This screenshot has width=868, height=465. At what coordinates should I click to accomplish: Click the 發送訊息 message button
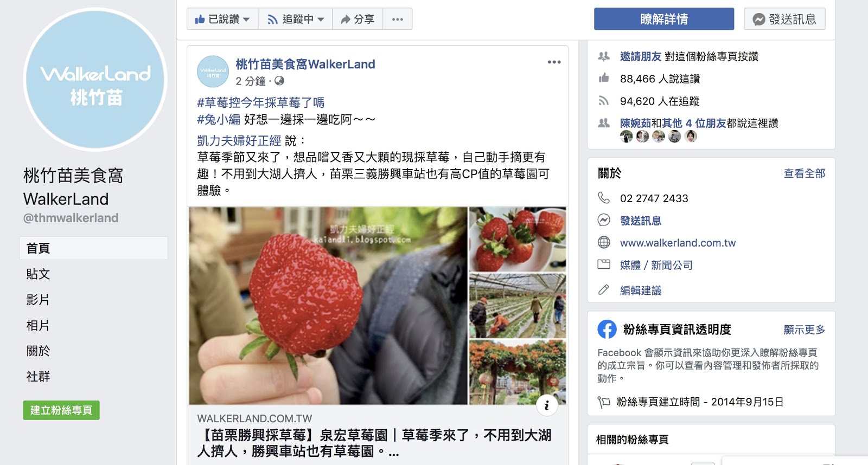tap(784, 19)
